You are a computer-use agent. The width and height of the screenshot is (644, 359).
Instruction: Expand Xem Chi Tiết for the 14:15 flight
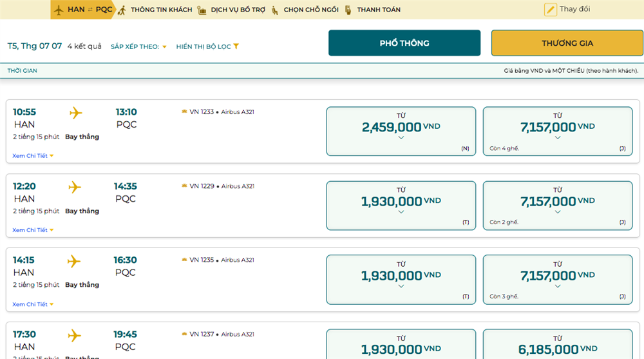(33, 304)
